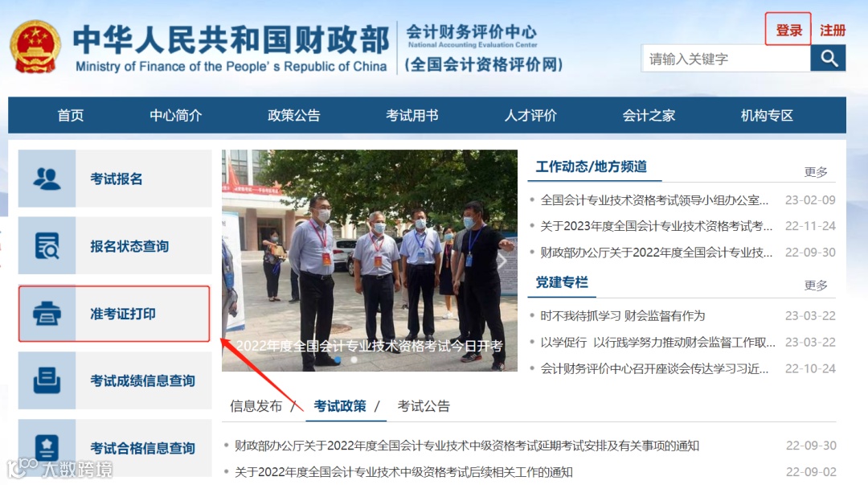
Task: Expand 更多 beside 党建专栏
Action: point(816,286)
